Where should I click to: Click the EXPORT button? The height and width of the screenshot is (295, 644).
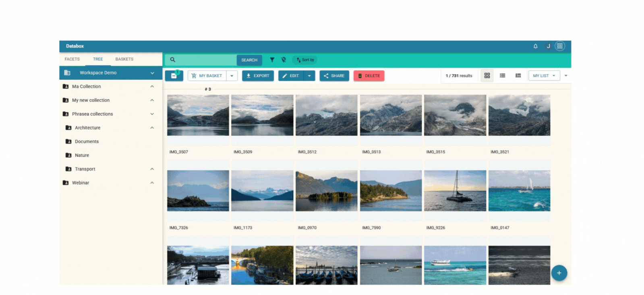pyautogui.click(x=258, y=76)
